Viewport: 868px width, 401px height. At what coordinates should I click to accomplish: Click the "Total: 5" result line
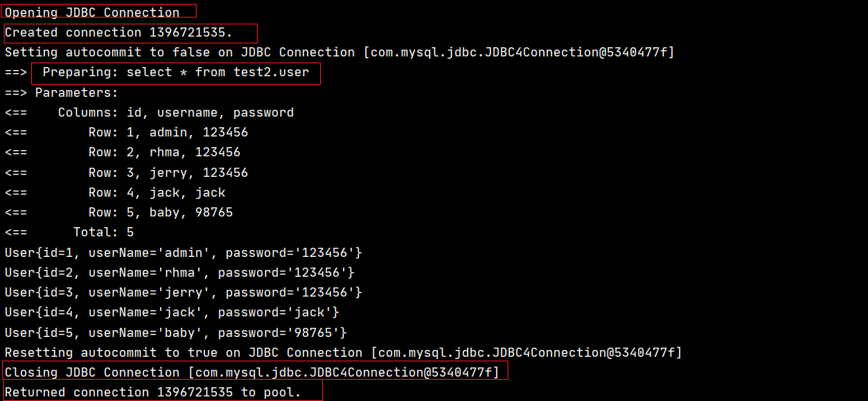(103, 233)
